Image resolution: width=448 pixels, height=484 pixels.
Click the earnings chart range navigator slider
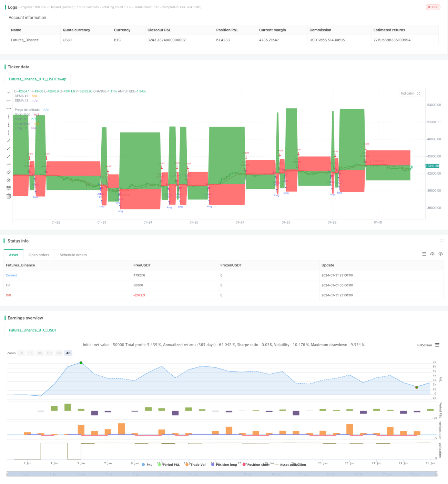(x=222, y=474)
